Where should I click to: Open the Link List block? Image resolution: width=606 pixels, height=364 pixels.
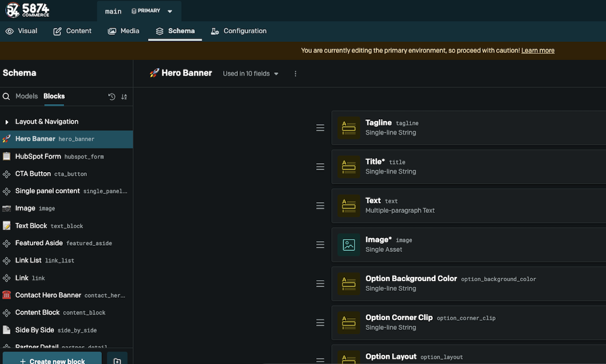[66, 261]
